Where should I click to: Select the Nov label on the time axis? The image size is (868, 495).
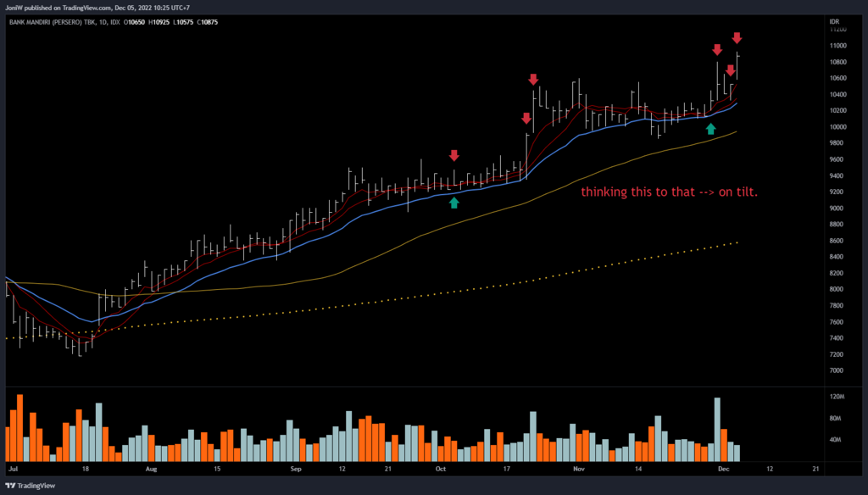point(579,468)
